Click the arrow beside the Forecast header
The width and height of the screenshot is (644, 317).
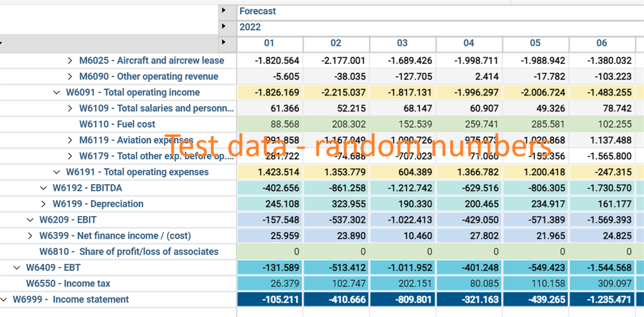(x=224, y=11)
